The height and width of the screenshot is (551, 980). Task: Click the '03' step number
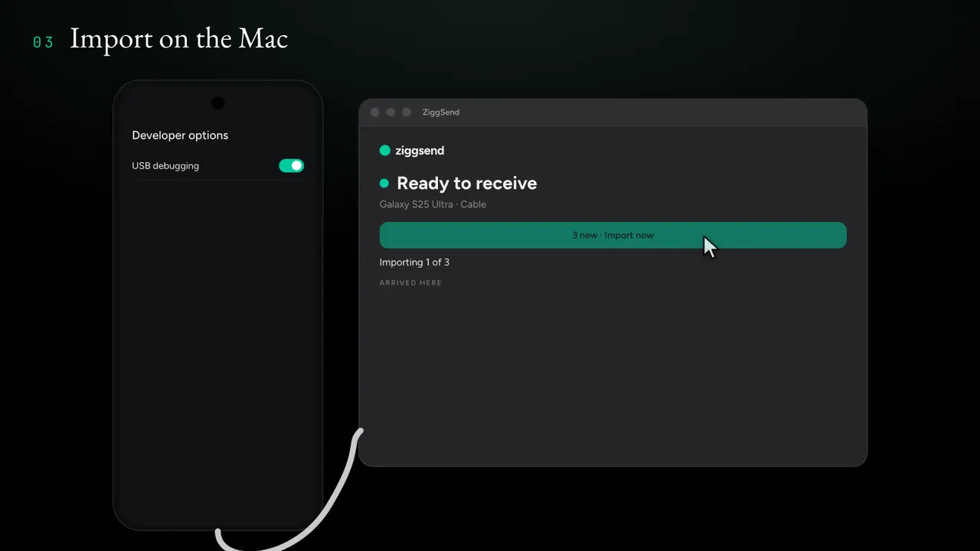(x=43, y=43)
